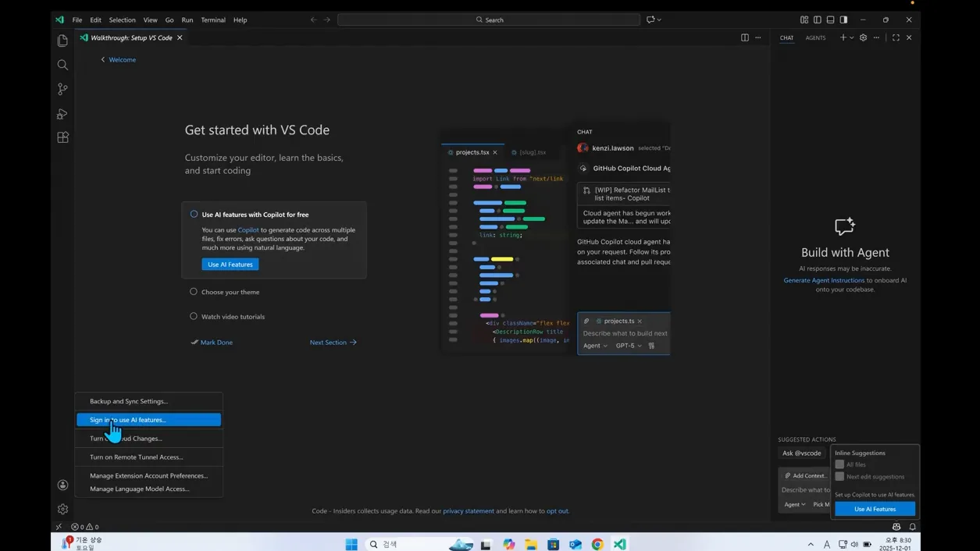Mark the walkthrough step as Done
Screen dimensions: 980x551
[x=212, y=342]
